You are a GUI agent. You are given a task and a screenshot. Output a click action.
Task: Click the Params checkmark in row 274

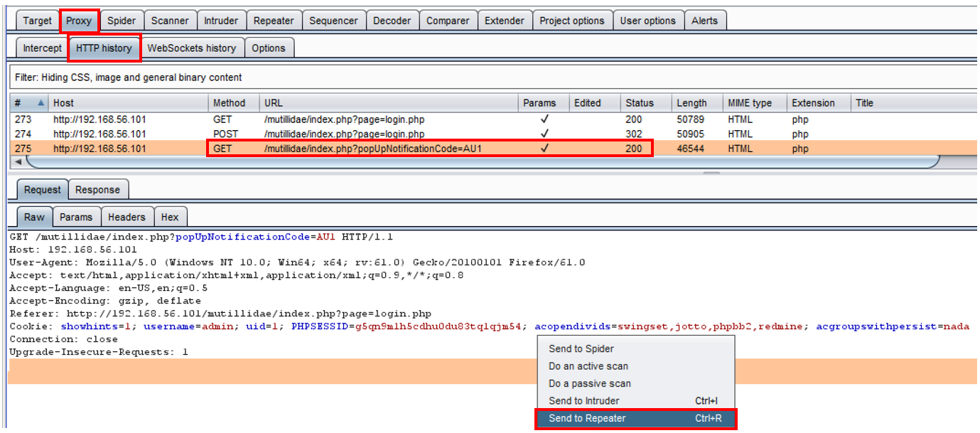[x=544, y=134]
